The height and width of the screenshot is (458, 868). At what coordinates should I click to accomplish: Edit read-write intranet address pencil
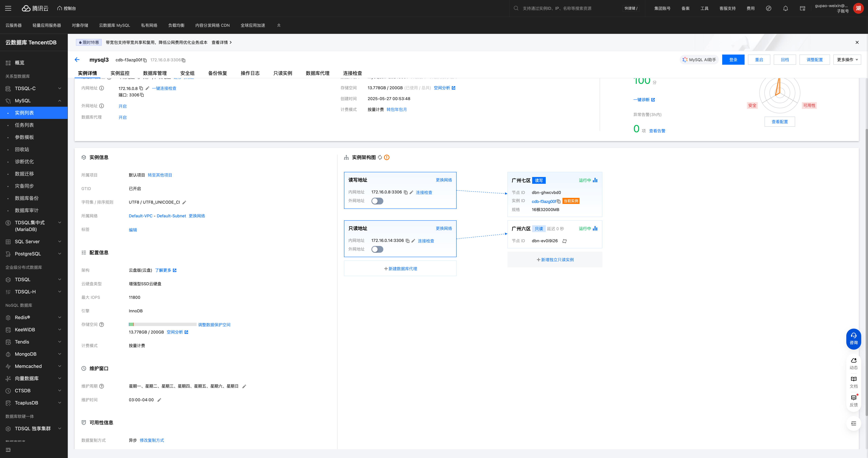[411, 192]
